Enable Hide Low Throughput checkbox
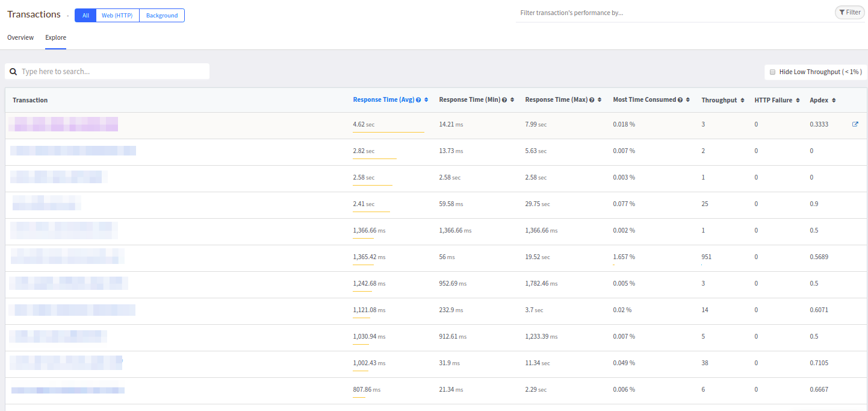Screen dimensions: 868x411 pos(773,72)
